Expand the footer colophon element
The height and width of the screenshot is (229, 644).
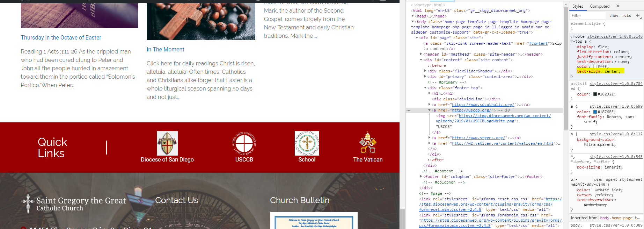pyautogui.click(x=421, y=177)
